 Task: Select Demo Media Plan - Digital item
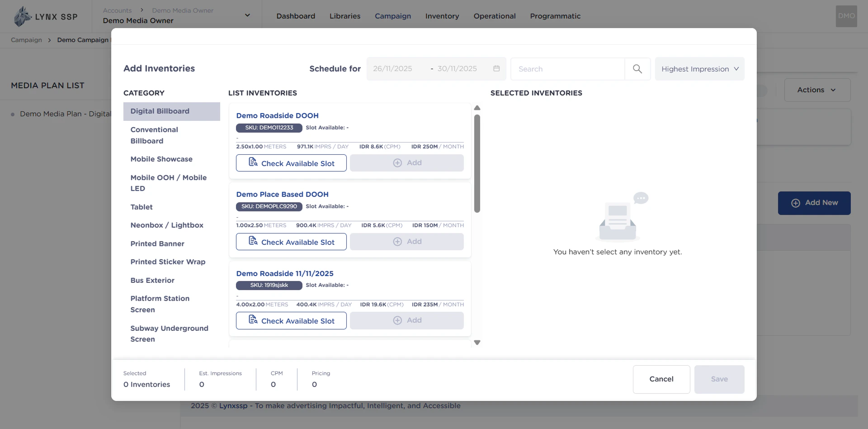65,114
